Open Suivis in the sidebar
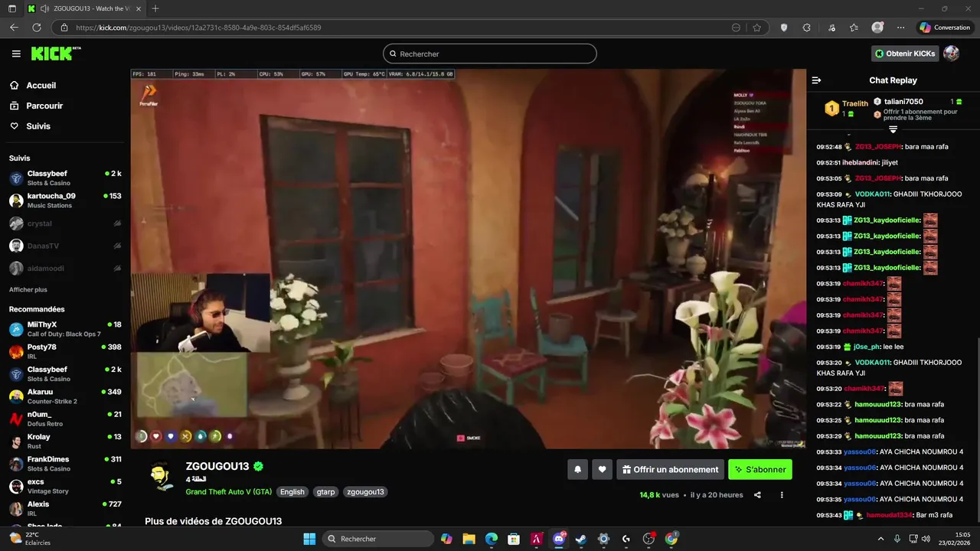 (x=38, y=126)
